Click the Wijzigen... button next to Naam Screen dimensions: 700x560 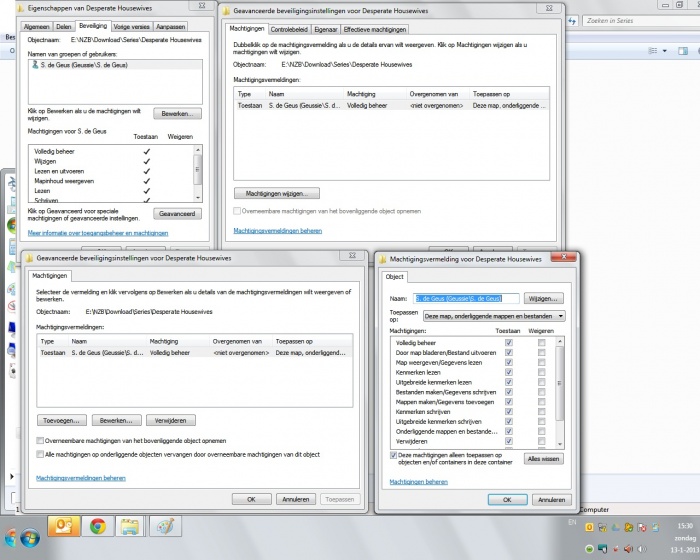(x=543, y=298)
